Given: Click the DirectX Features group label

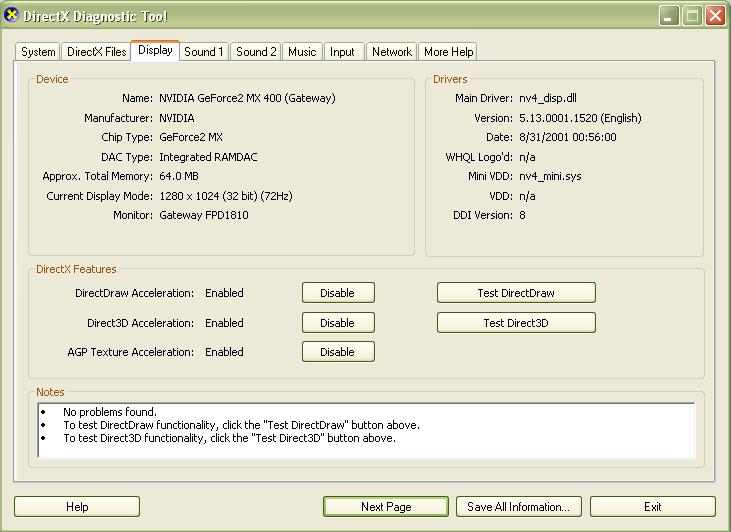Looking at the screenshot, I should (x=76, y=269).
